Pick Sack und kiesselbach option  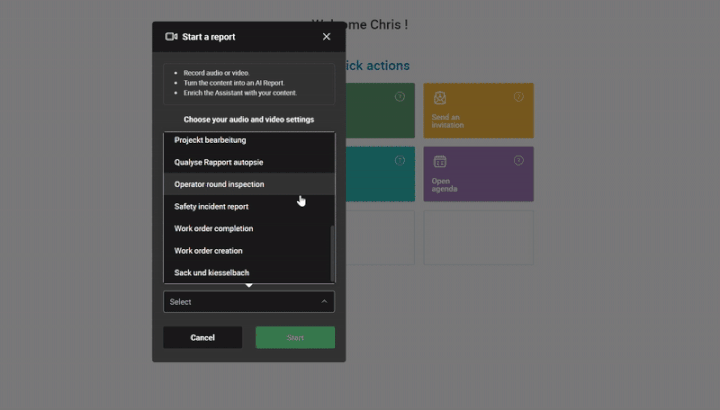click(x=248, y=273)
